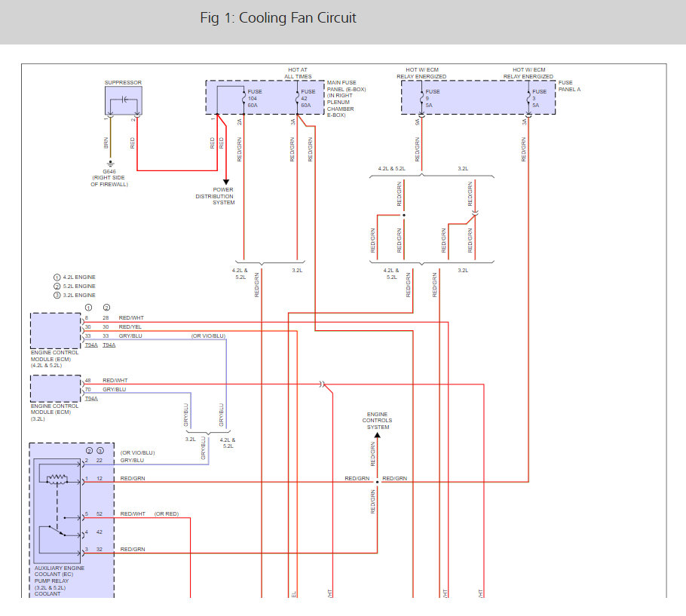Select the SUPPRESSOR label
The image size is (686, 616).
(x=123, y=82)
